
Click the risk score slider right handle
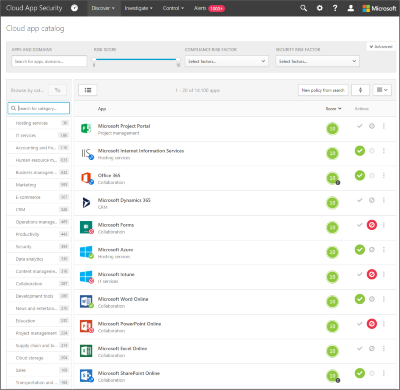click(178, 59)
